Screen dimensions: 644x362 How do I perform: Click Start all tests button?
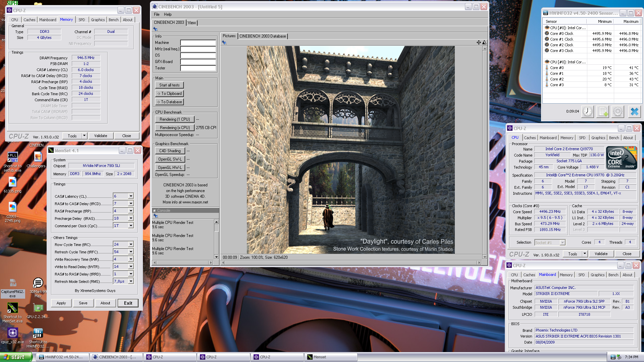[169, 85]
